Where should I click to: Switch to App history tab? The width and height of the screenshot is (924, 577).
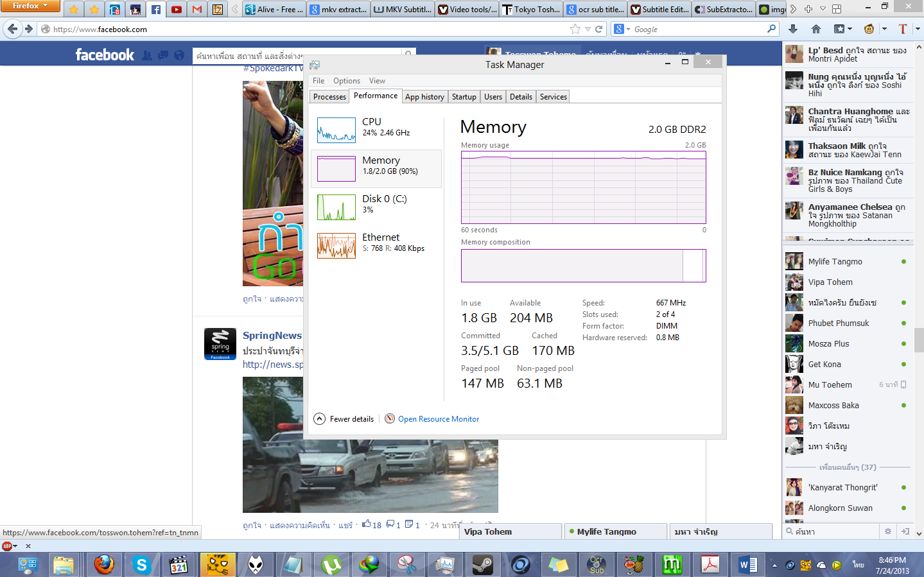pyautogui.click(x=424, y=96)
